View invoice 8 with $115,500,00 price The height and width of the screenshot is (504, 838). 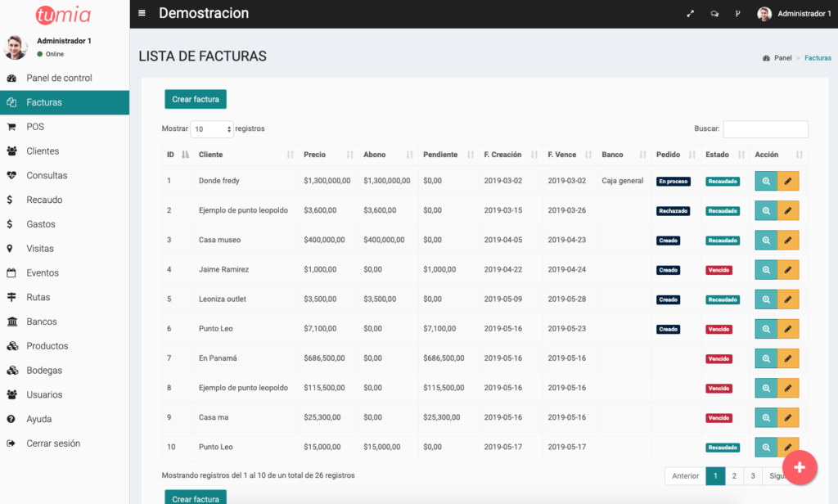point(766,388)
